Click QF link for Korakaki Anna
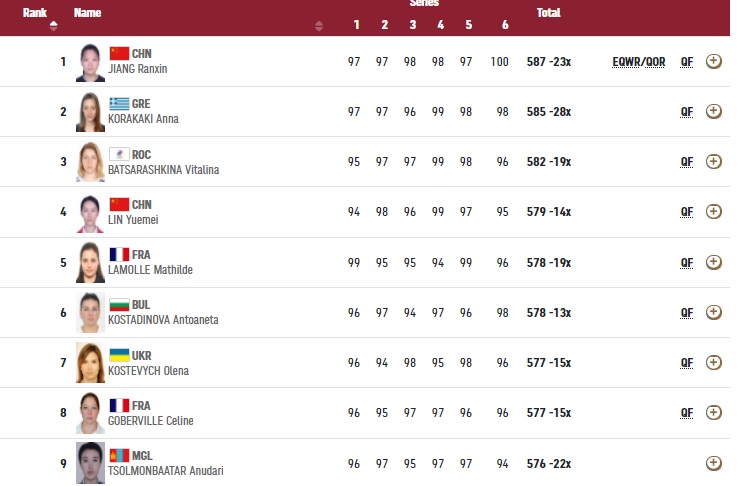Viewport: 743px width, 486px height. click(x=686, y=112)
